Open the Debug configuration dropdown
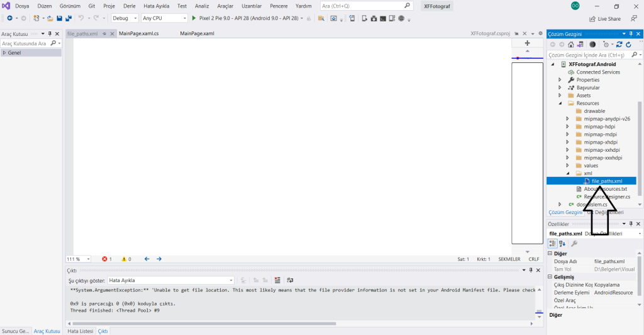Image resolution: width=644 pixels, height=335 pixels. pos(125,18)
